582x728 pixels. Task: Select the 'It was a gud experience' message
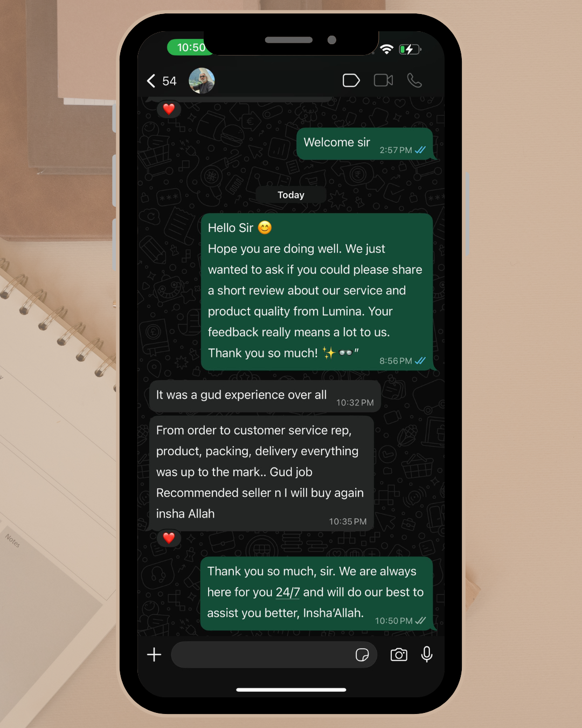(265, 397)
